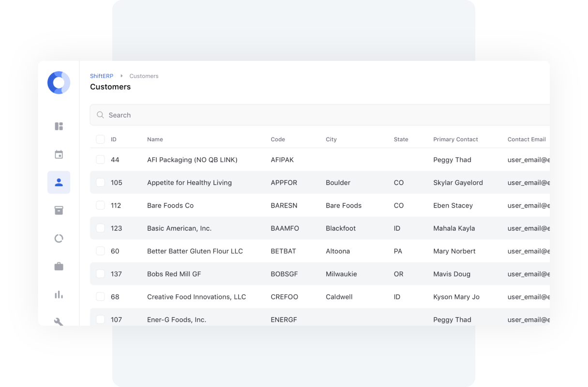Click the name Basic American, Inc.
The height and width of the screenshot is (387, 588).
point(179,228)
